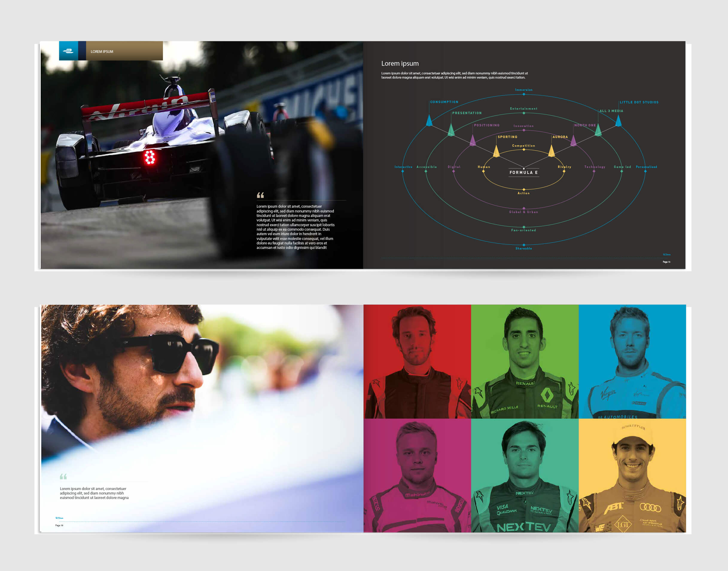Click the yellow AURORA cone marker
Screen dimensions: 728x571
pos(551,151)
